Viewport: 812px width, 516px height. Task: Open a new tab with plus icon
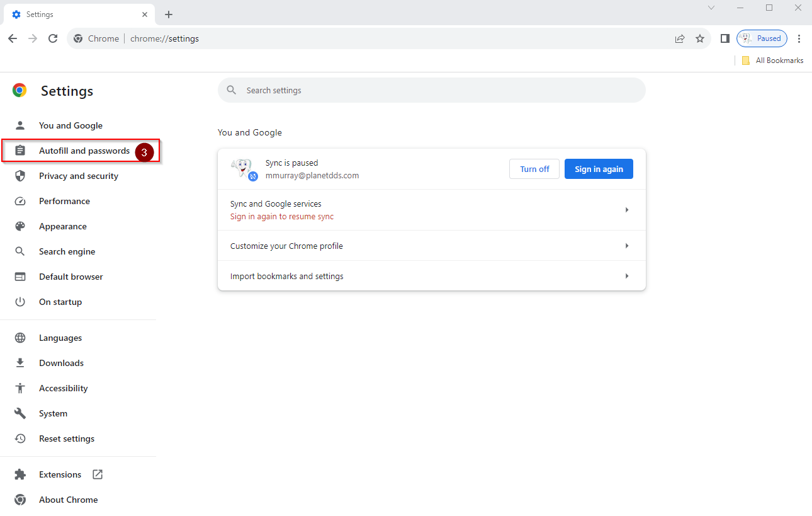168,14
